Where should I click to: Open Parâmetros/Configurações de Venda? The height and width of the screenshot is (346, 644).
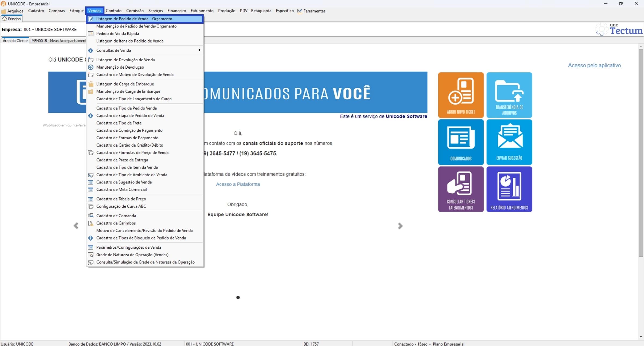128,247
